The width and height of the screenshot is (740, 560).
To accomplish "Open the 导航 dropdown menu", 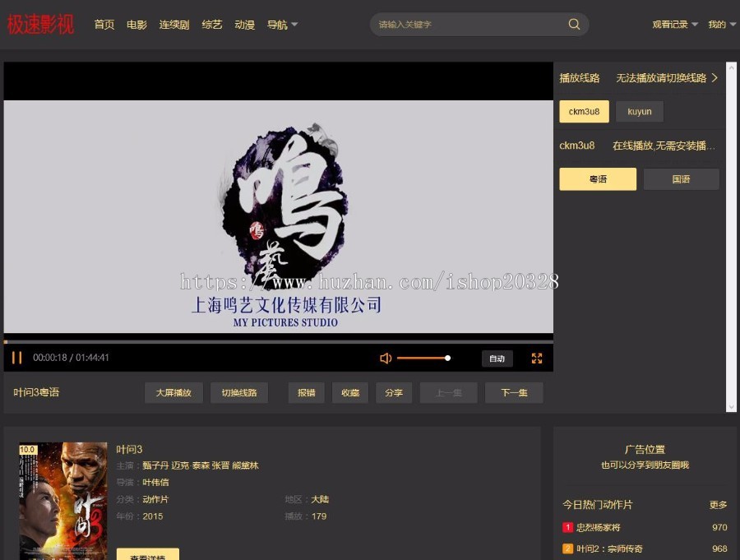I will click(282, 25).
